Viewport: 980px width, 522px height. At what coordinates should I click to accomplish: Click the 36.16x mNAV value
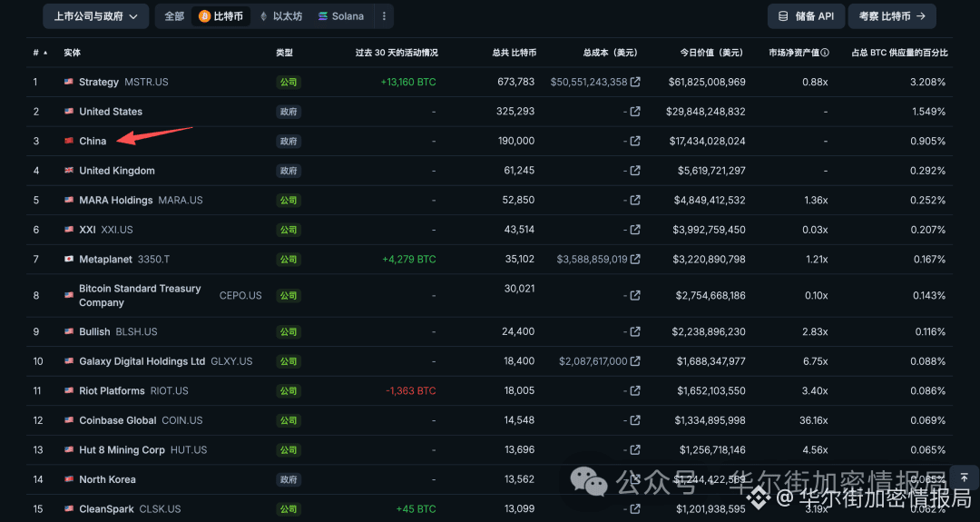pyautogui.click(x=814, y=420)
